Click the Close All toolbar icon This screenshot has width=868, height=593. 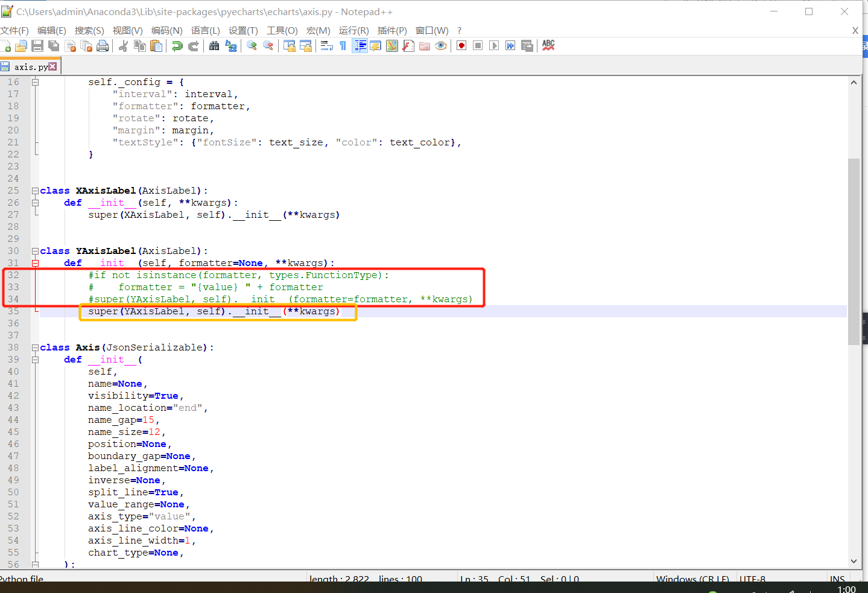pyautogui.click(x=86, y=46)
